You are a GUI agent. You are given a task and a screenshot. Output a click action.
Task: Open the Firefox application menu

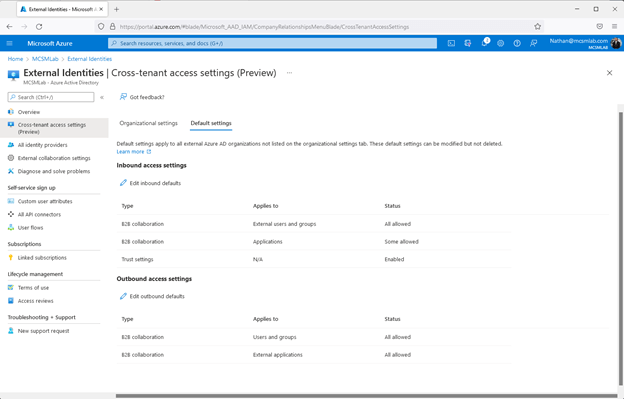[x=614, y=27]
